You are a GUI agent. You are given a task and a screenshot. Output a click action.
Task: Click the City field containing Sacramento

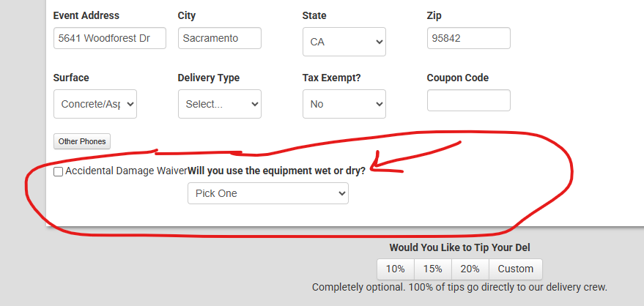tap(219, 38)
